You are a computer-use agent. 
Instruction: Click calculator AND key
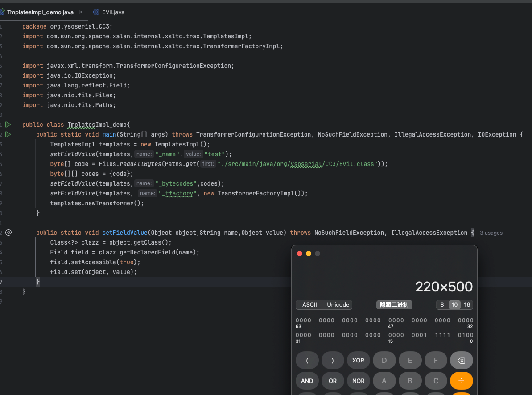coord(307,381)
